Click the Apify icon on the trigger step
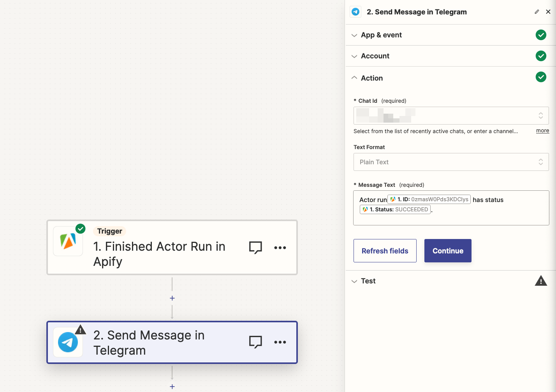Image resolution: width=556 pixels, height=392 pixels. pos(68,241)
